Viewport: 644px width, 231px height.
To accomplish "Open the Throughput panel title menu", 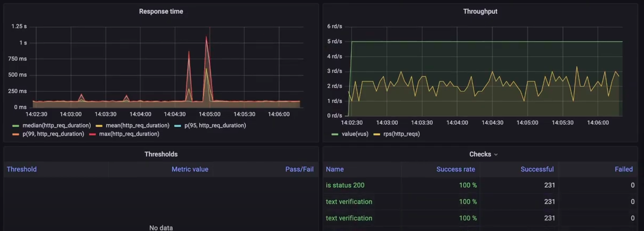I will point(480,11).
